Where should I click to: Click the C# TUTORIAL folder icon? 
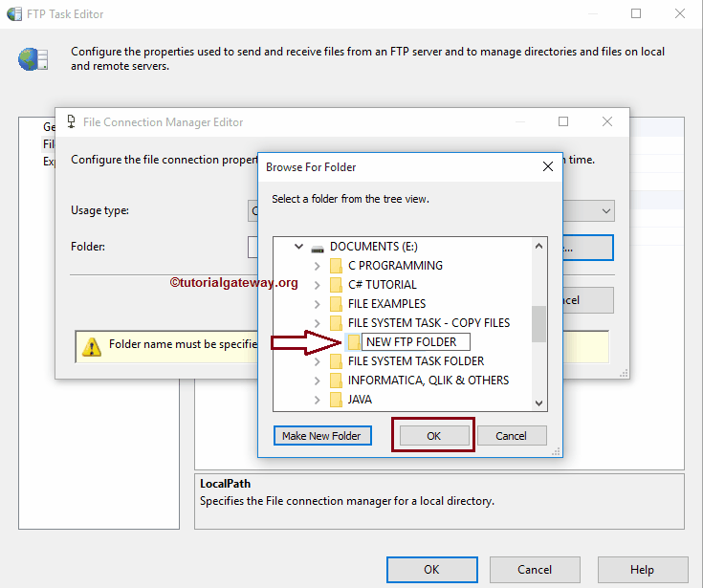pyautogui.click(x=336, y=285)
